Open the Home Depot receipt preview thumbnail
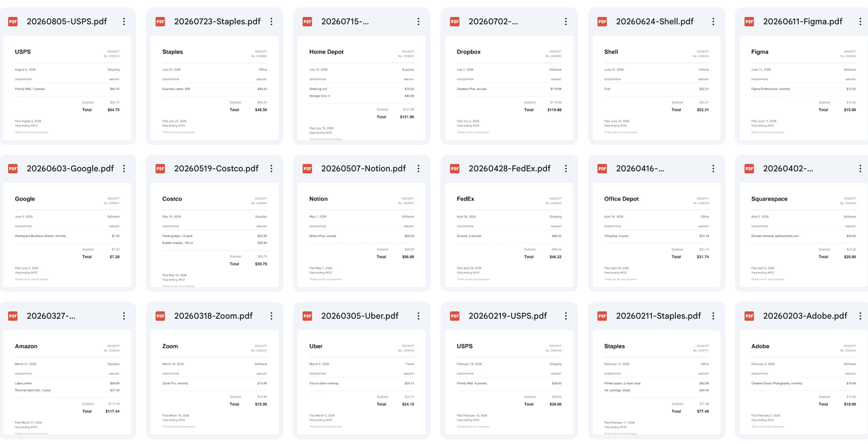 362,88
